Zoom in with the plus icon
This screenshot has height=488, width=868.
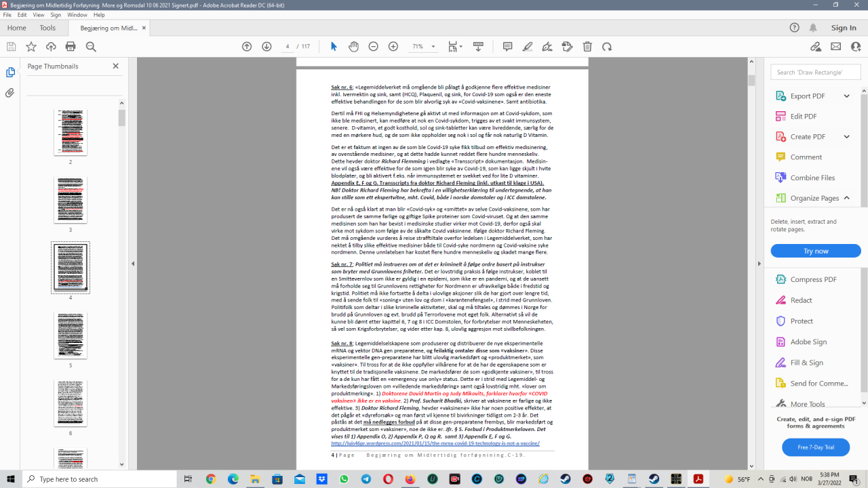(x=393, y=47)
